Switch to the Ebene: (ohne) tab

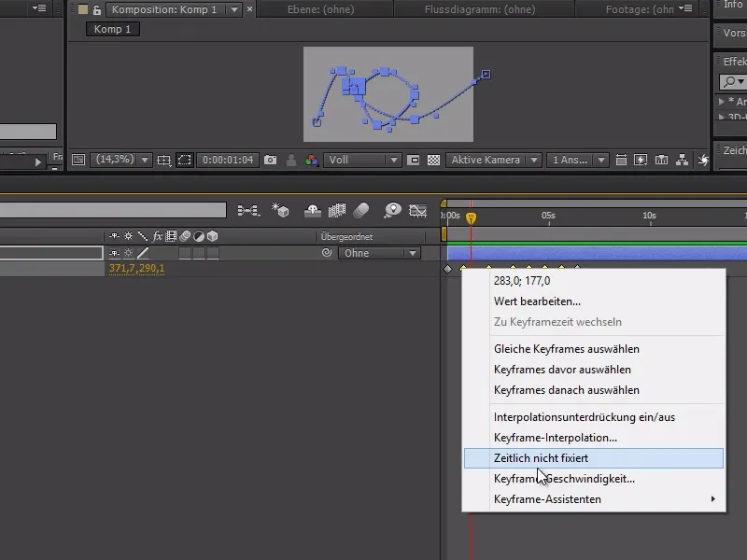click(x=320, y=9)
